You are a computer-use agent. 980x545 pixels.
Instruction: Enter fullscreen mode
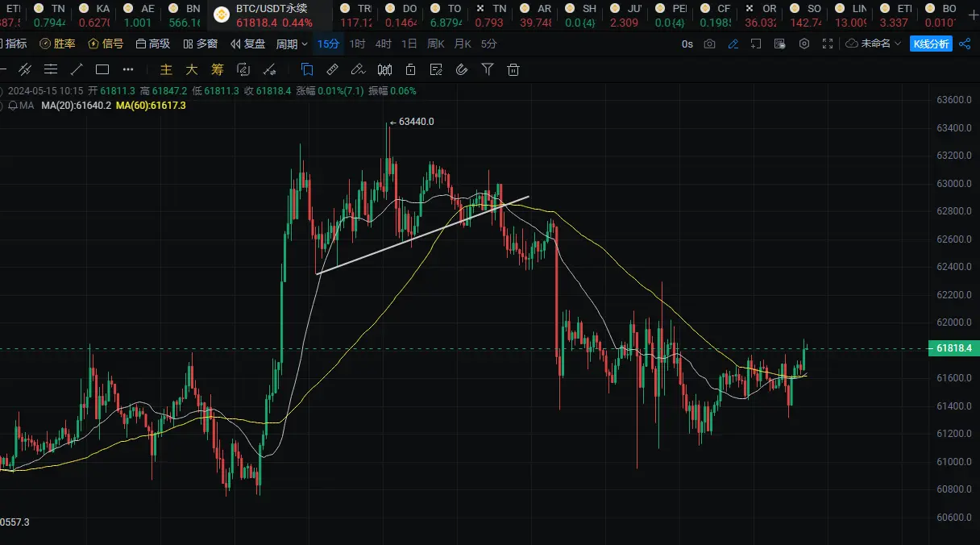click(x=828, y=44)
